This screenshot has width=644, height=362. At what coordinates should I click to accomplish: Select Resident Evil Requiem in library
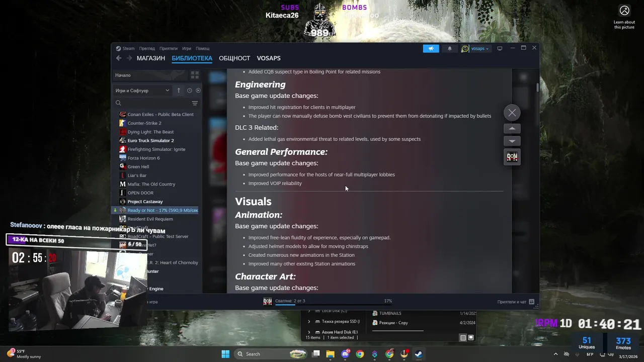click(150, 219)
